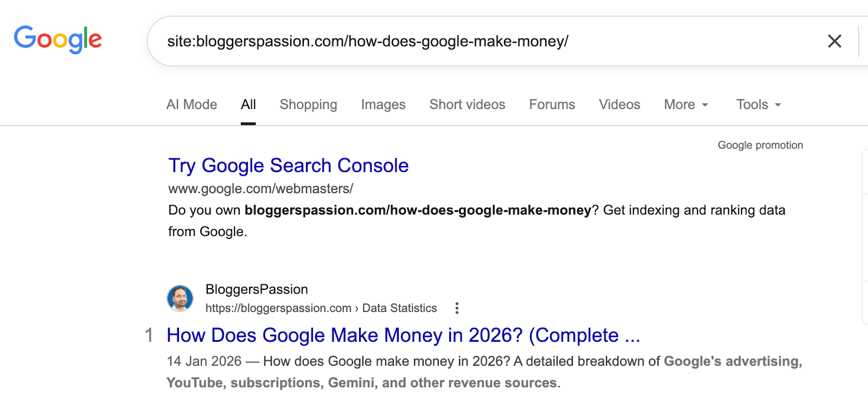Switch to AI Mode

[192, 104]
